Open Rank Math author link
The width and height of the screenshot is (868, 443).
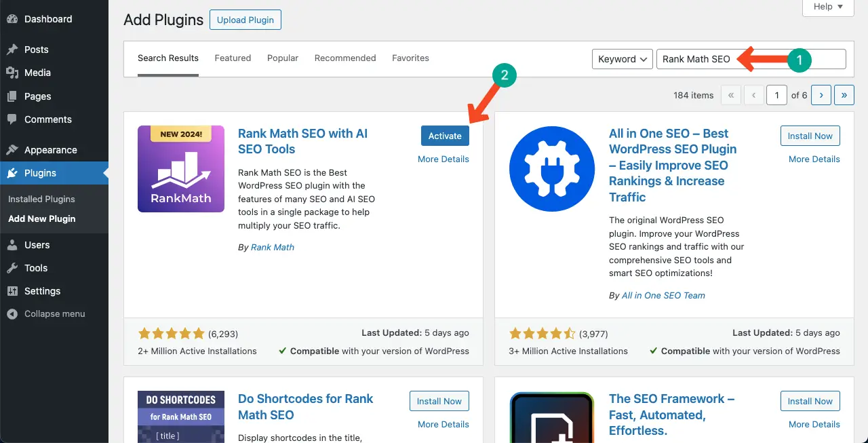pos(273,247)
